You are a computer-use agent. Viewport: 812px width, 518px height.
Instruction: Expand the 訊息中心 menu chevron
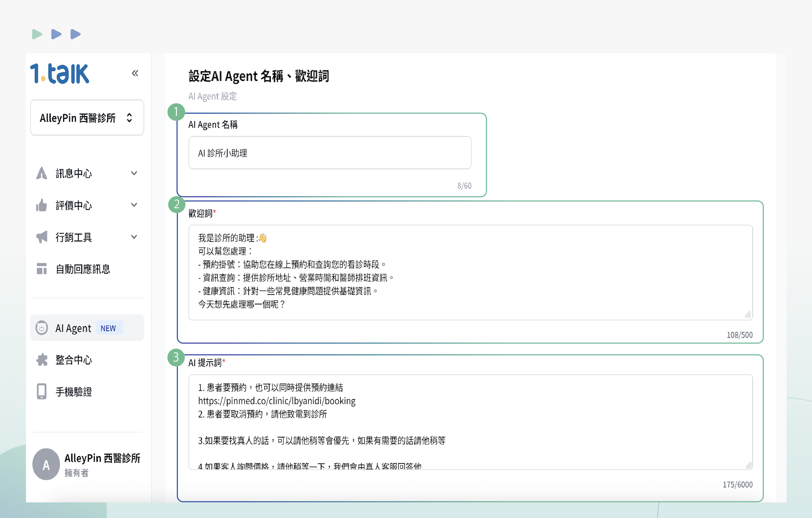pyautogui.click(x=134, y=173)
